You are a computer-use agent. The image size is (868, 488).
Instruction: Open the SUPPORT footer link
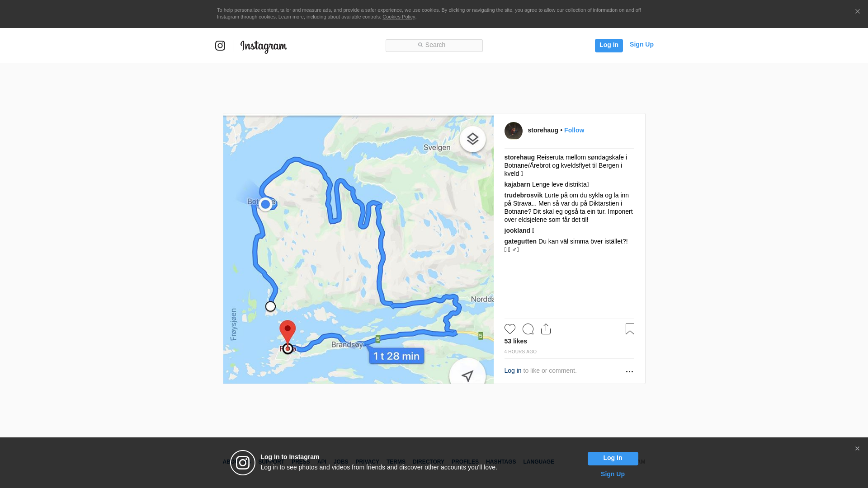[x=271, y=462]
